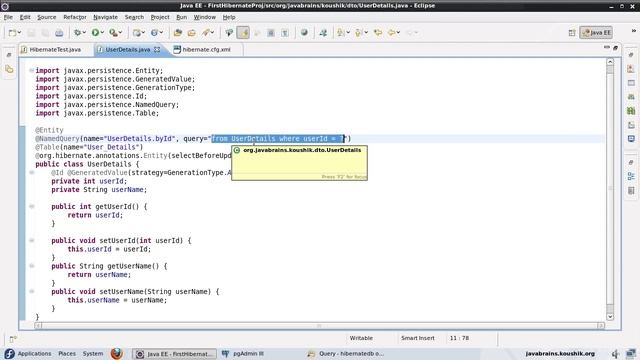Open the Edit menu
This screenshot has width=640, height=360.
25,17
